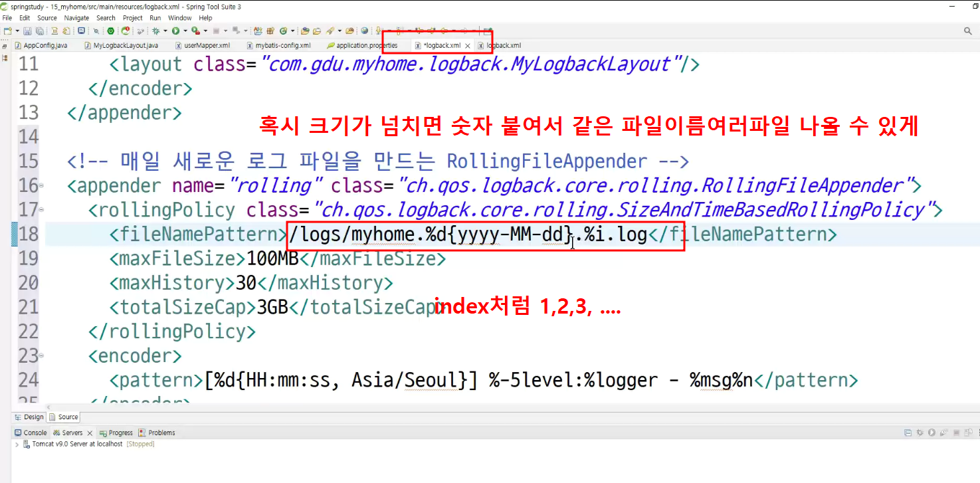Click the totalSizeCap value 3GB
The width and height of the screenshot is (980, 483).
[273, 308]
